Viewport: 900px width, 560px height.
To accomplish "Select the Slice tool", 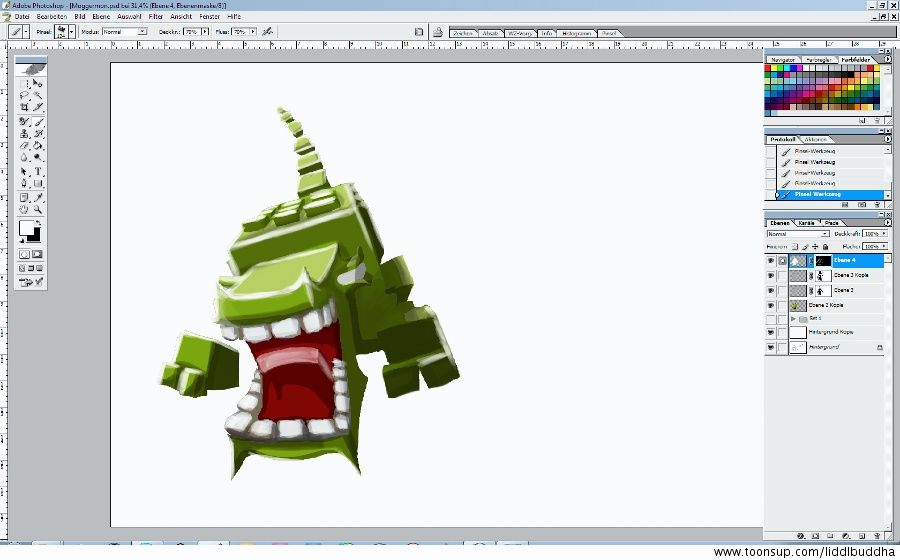I will (x=38, y=107).
